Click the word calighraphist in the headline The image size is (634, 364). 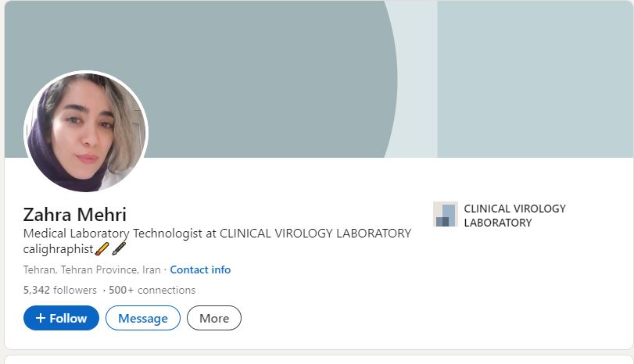58,249
